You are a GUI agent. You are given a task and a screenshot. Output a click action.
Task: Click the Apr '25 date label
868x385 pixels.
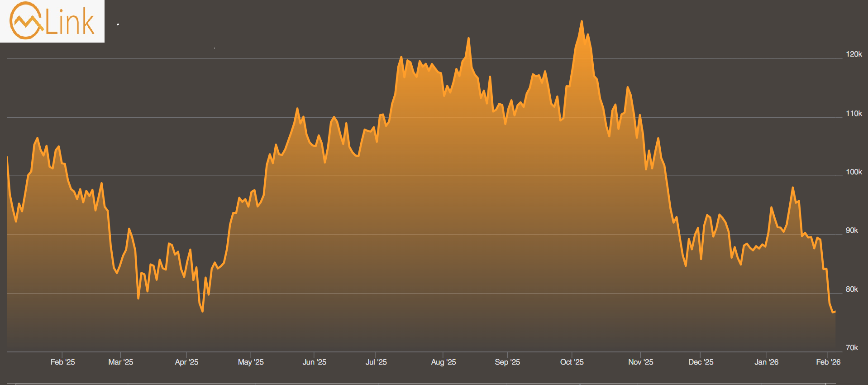[x=186, y=362]
